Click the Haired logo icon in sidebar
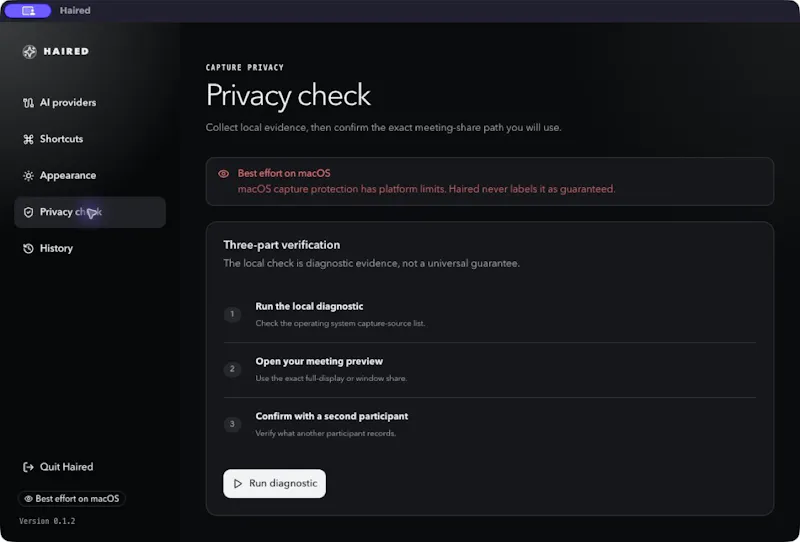This screenshot has height=542, width=800. (30, 52)
